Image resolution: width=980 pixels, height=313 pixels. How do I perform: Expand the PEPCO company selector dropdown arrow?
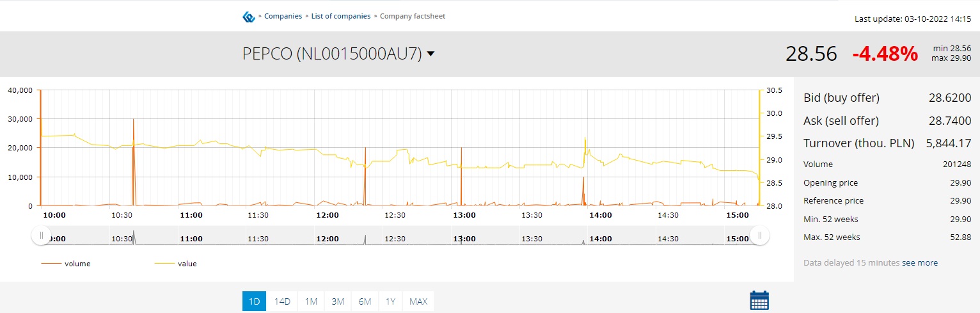pos(431,54)
